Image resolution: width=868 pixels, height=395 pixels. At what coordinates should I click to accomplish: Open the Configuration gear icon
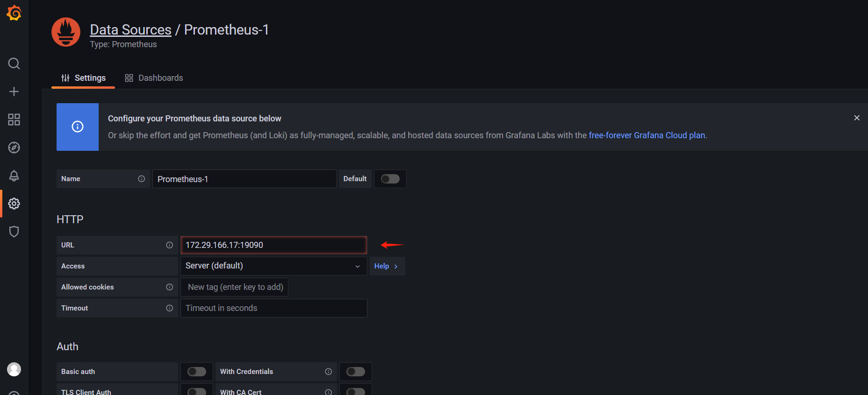pos(14,204)
